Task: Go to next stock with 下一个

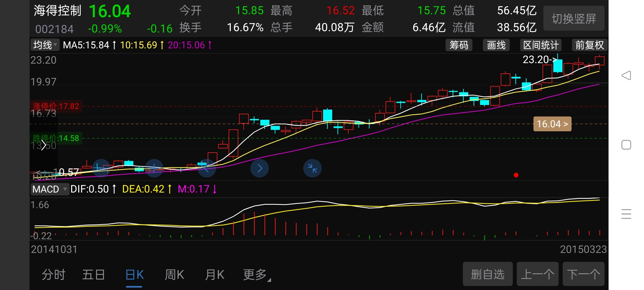Action: click(583, 274)
